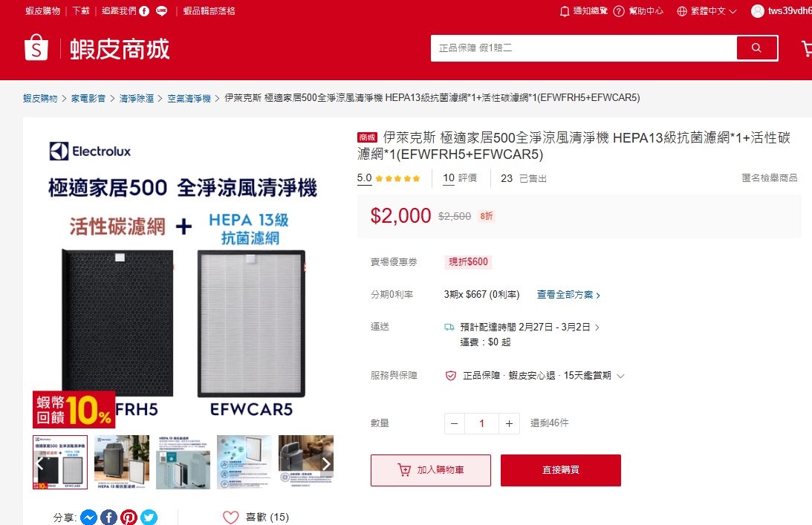
Task: Show next thumbnails with right arrow
Action: click(326, 463)
